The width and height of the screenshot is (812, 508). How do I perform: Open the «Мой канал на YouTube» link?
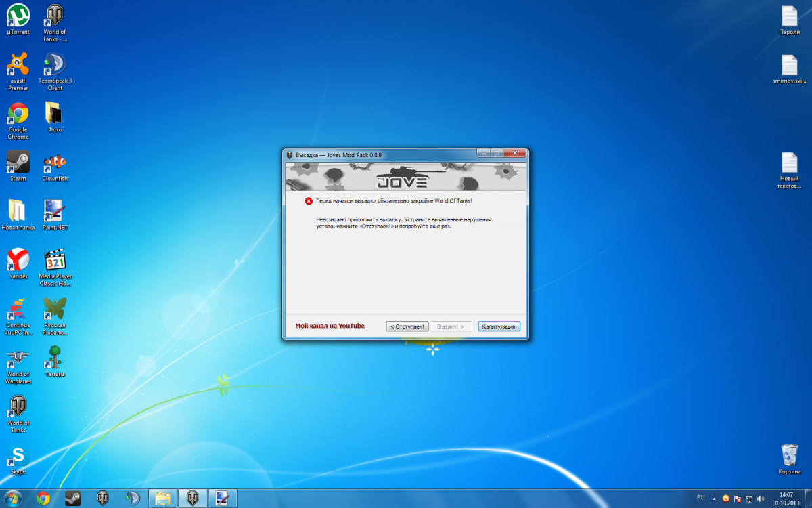[330, 326]
